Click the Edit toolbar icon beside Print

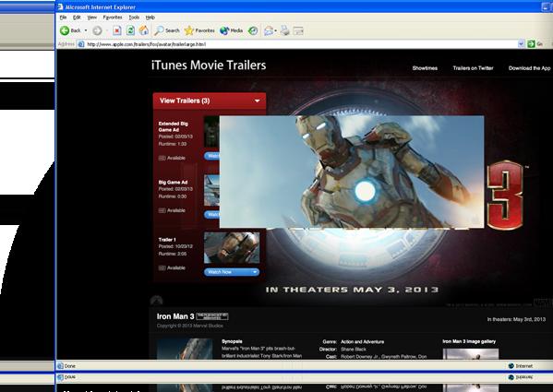tap(298, 31)
